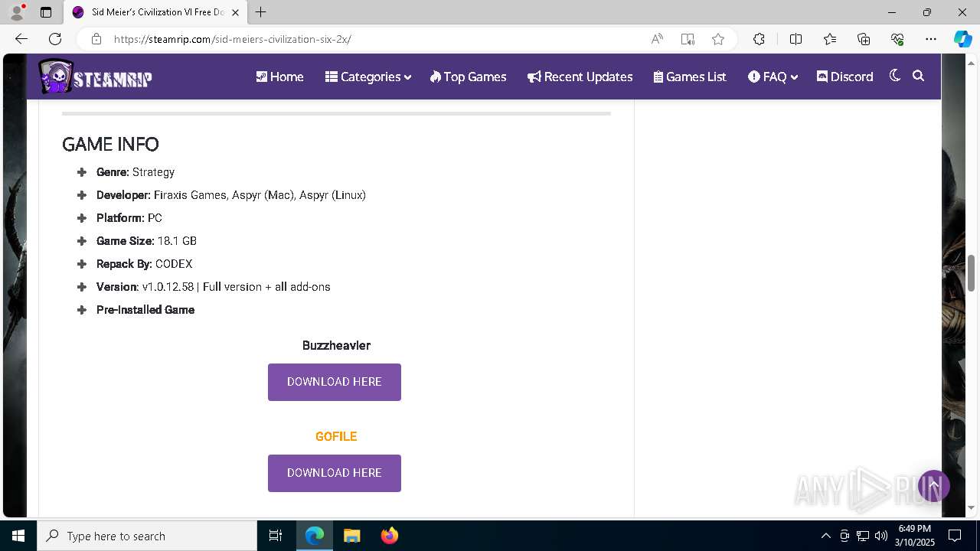
Task: Open Copilot sidebar icon
Action: point(962,39)
